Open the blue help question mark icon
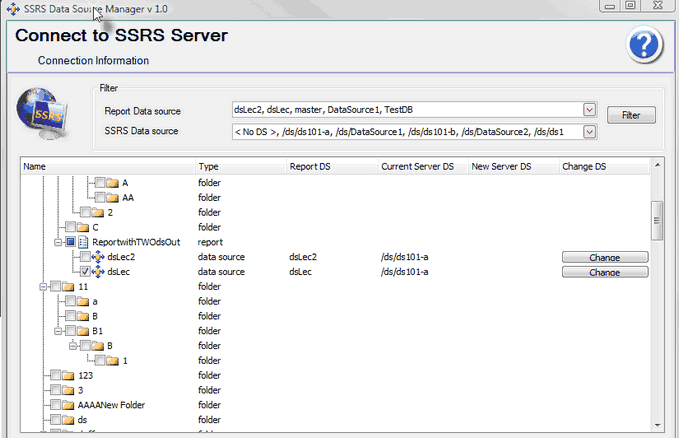This screenshot has height=438, width=679. point(644,45)
